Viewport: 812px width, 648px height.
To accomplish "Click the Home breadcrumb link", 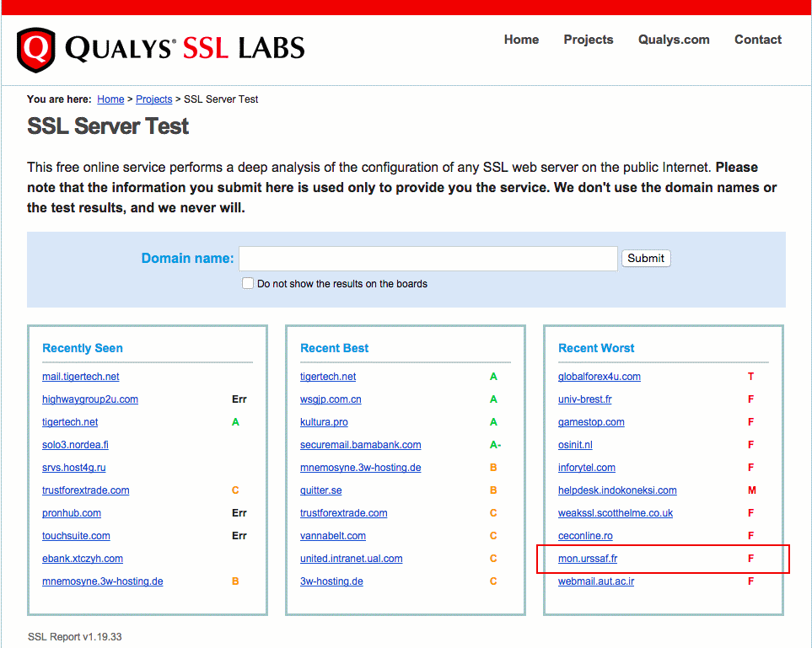I will pos(110,99).
